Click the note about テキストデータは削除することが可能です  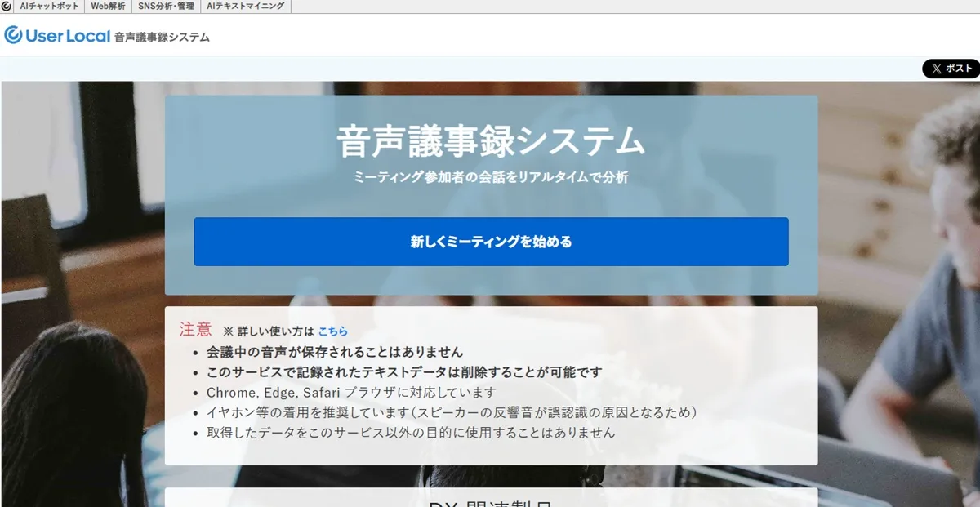point(404,372)
